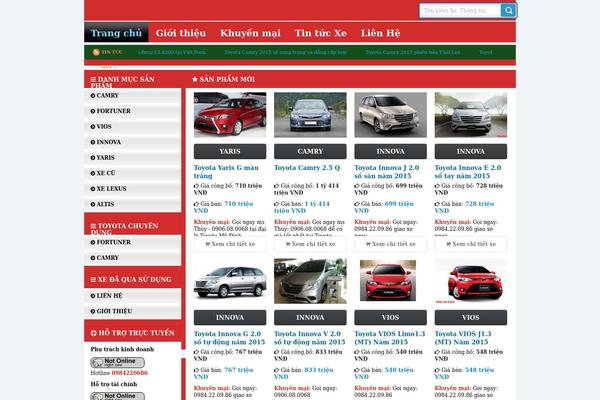Open the Liên Hệ menu item
The height and width of the screenshot is (400, 600).
point(380,33)
